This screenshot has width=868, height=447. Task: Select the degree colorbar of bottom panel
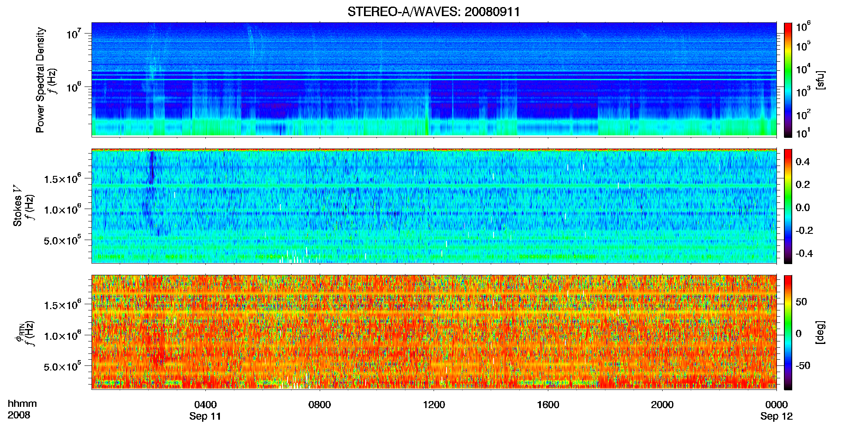(x=788, y=332)
